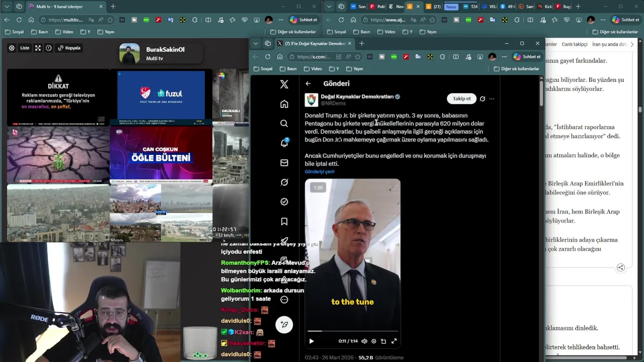
Task: Open Doğal Kaynaklar Demokratları profile name
Action: [357, 97]
